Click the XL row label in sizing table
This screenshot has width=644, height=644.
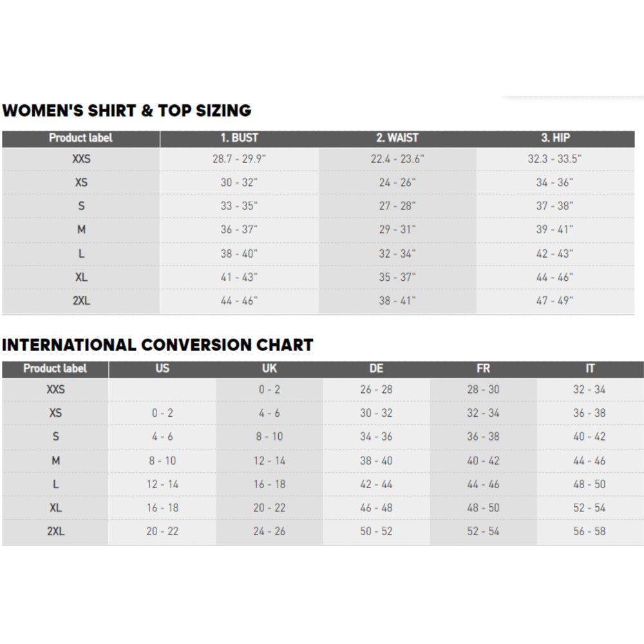81,277
